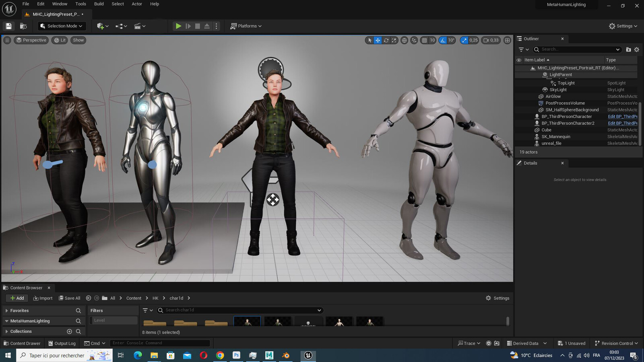This screenshot has width=644, height=362.
Task: Open the grid snap value 10
Action: coord(432,40)
